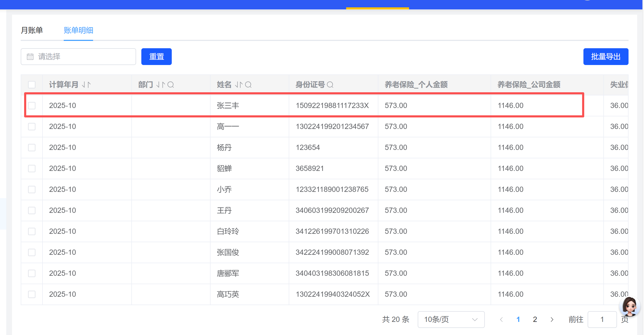Open the assistant avatar chat icon
Screen dimensions: 644x335
(x=629, y=306)
